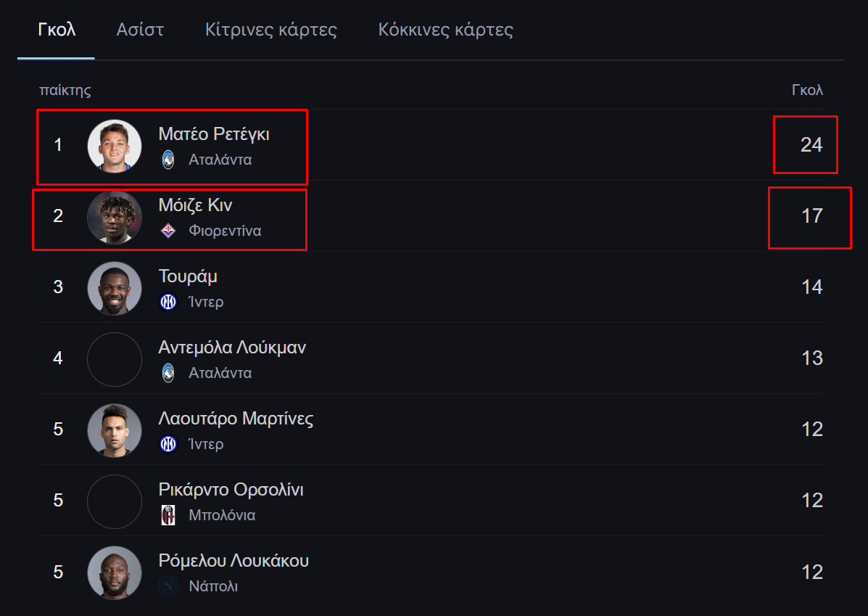868x616 pixels.
Task: Open the Κόκκινες κάρτες tab
Action: click(x=446, y=29)
